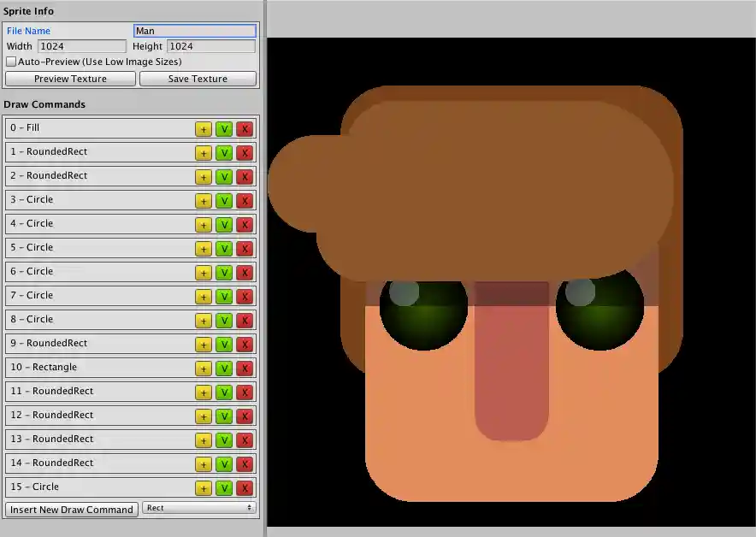
Task: Click green V on 5 - Circle row
Action: [224, 249]
